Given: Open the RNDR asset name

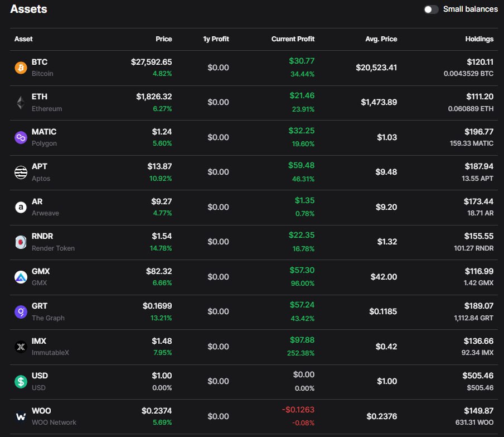Looking at the screenshot, I should pos(42,236).
